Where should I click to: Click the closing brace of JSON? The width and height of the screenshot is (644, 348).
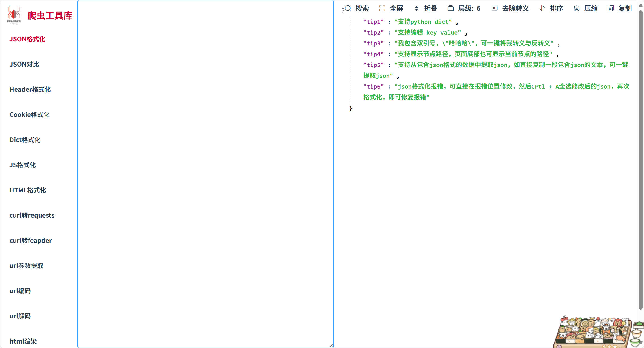(351, 108)
